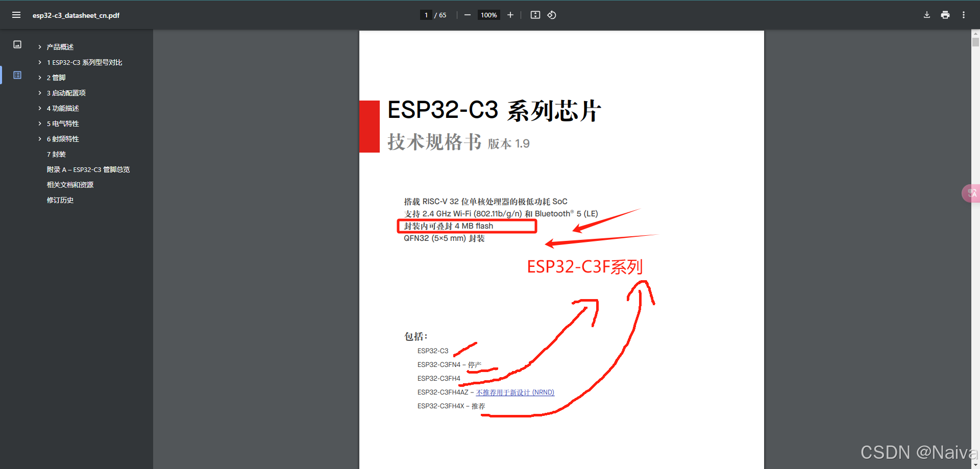Rotate the page counterclockwise
980x469 pixels.
click(552, 15)
